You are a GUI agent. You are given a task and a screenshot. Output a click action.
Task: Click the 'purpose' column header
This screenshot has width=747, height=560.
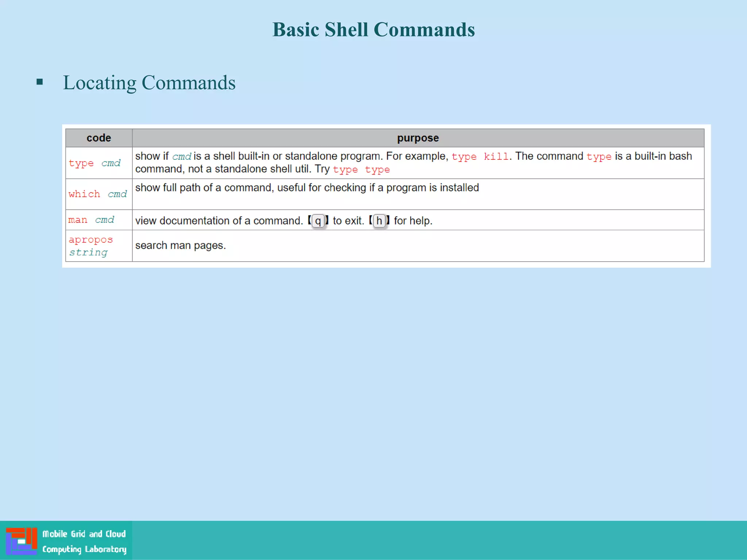click(x=418, y=138)
